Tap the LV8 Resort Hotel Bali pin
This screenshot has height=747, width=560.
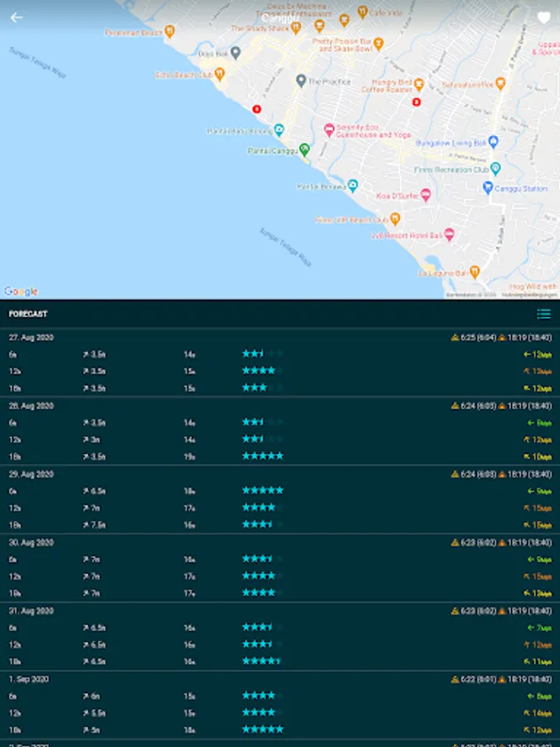point(449,234)
